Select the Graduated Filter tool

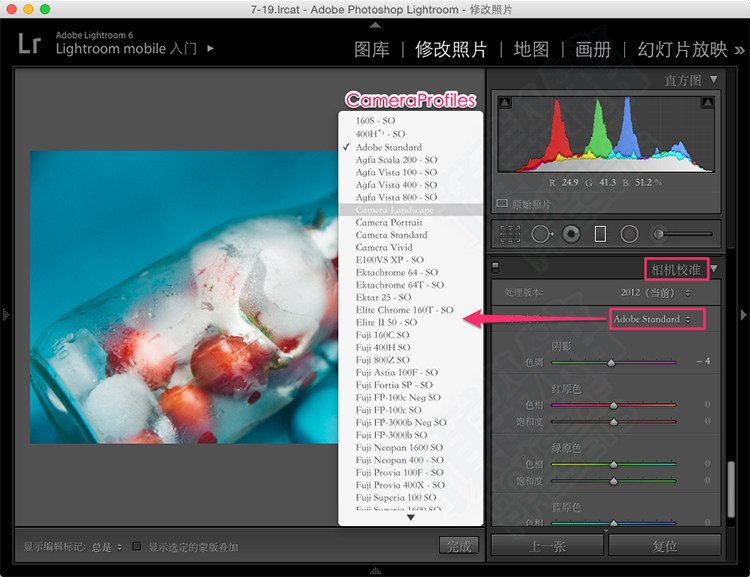pyautogui.click(x=600, y=234)
